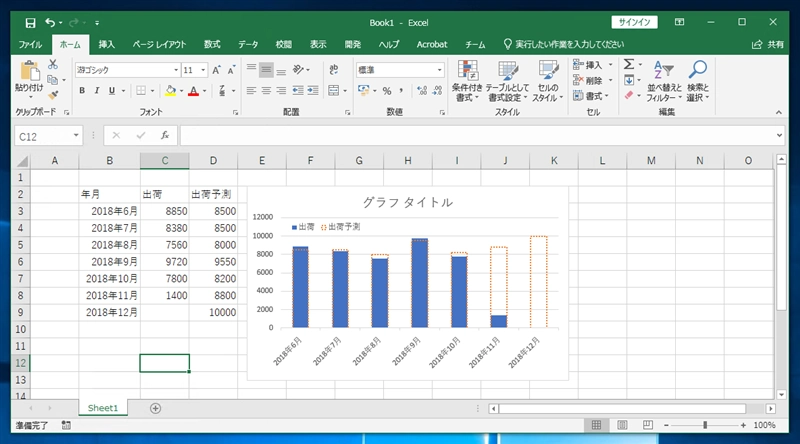The width and height of the screenshot is (800, 444).
Task: Customize Quick Access Toolbar dropdown
Action: 97,23
